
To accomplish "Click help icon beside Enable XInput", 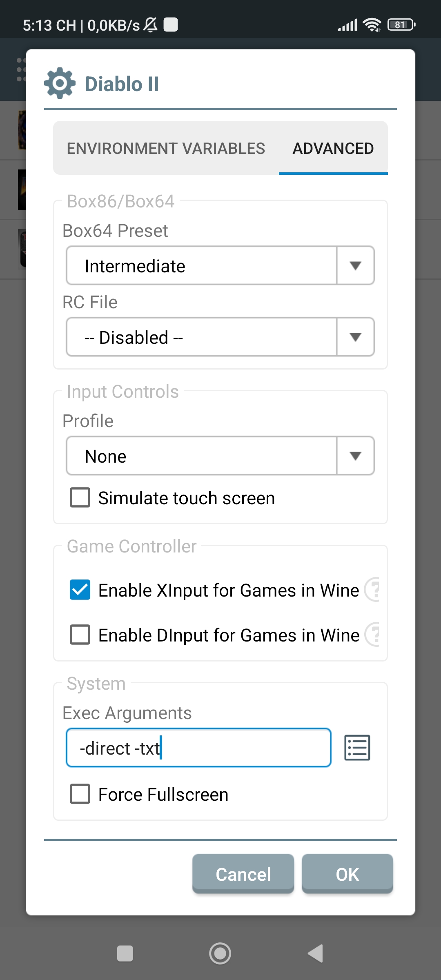I will click(x=373, y=590).
